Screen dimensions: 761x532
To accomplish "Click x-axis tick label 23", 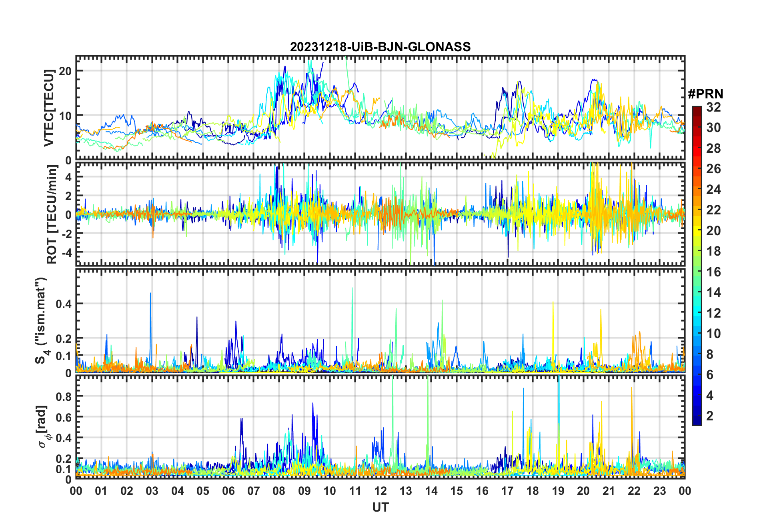I will pyautogui.click(x=659, y=491).
